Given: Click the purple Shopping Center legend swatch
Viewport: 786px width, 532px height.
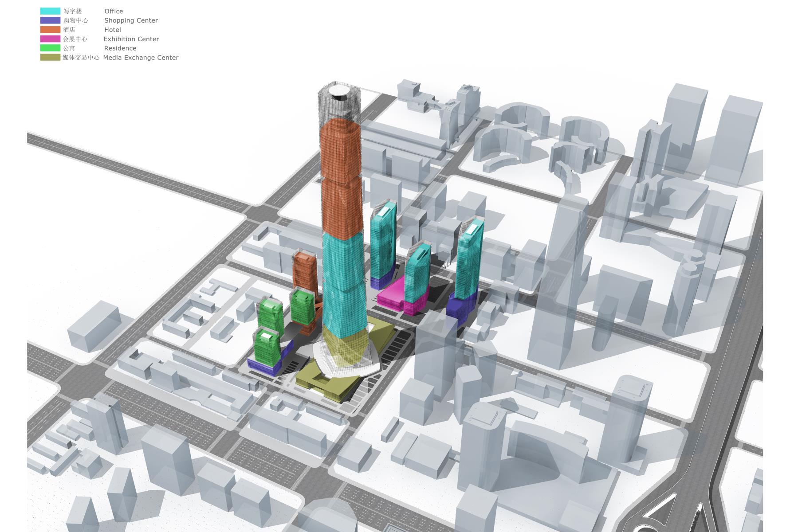Looking at the screenshot, I should (50, 20).
